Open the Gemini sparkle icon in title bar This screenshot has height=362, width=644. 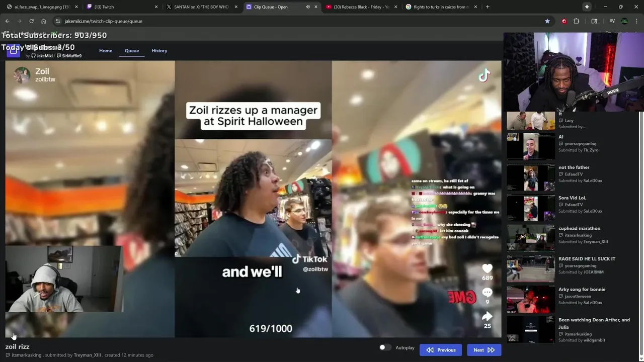point(587,7)
